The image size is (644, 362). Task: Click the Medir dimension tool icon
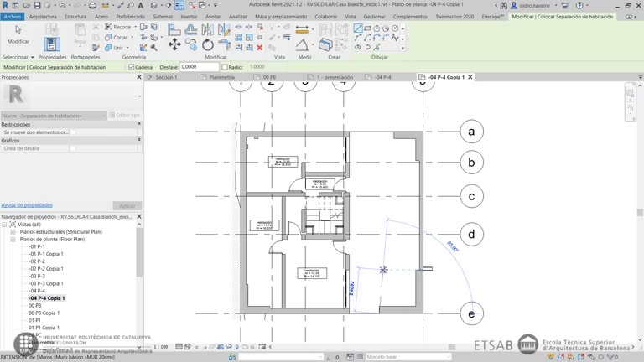(x=303, y=44)
